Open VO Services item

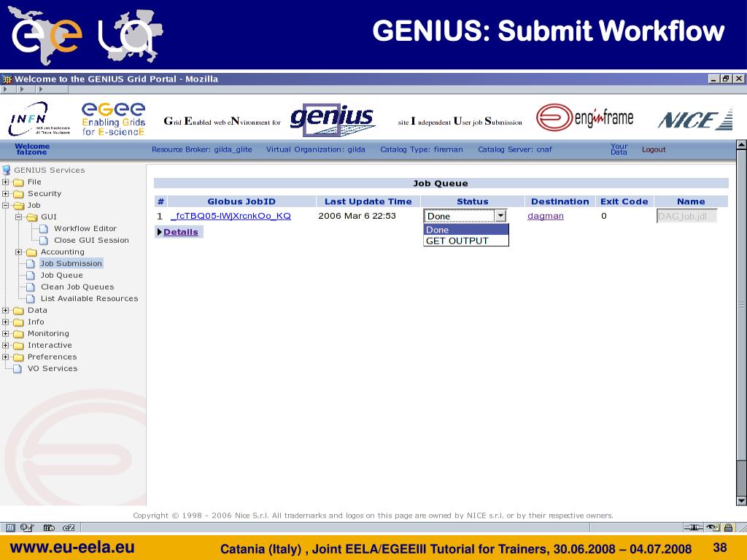53,368
